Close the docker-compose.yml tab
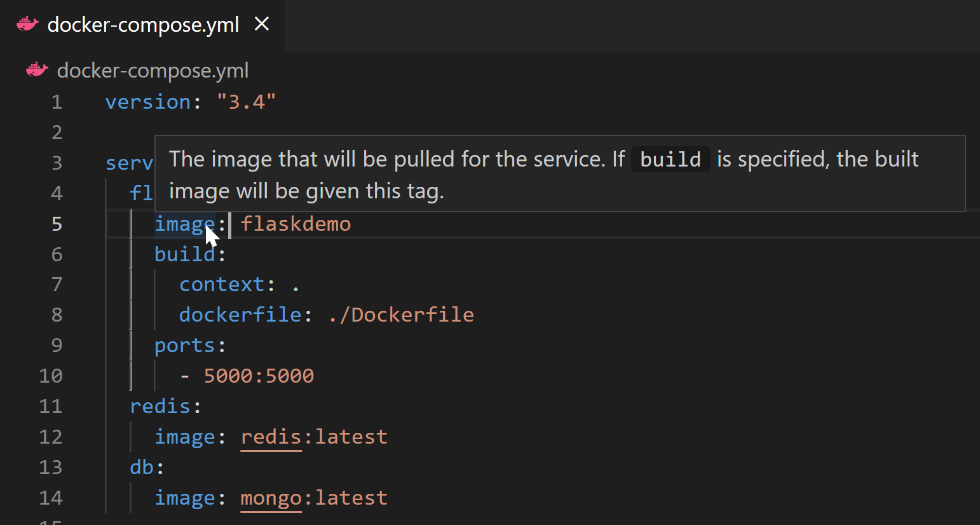 [x=261, y=24]
